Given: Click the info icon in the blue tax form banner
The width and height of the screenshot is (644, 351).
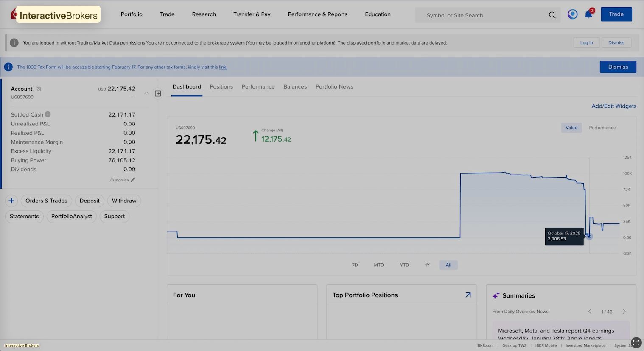Looking at the screenshot, I should point(8,67).
